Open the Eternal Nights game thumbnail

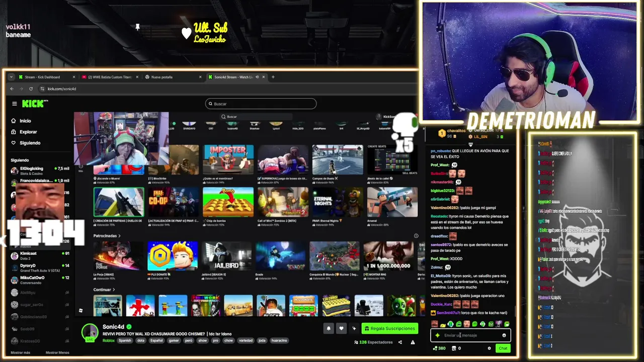point(337,202)
